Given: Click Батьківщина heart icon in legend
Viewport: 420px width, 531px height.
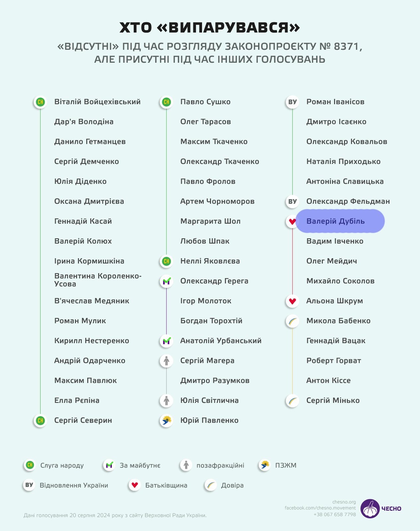Looking at the screenshot, I should coord(134,485).
